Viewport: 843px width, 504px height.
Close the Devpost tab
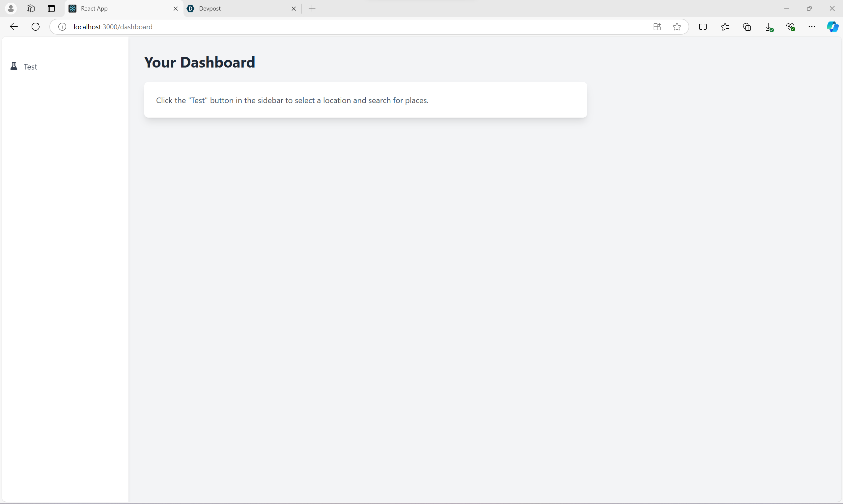[294, 9]
